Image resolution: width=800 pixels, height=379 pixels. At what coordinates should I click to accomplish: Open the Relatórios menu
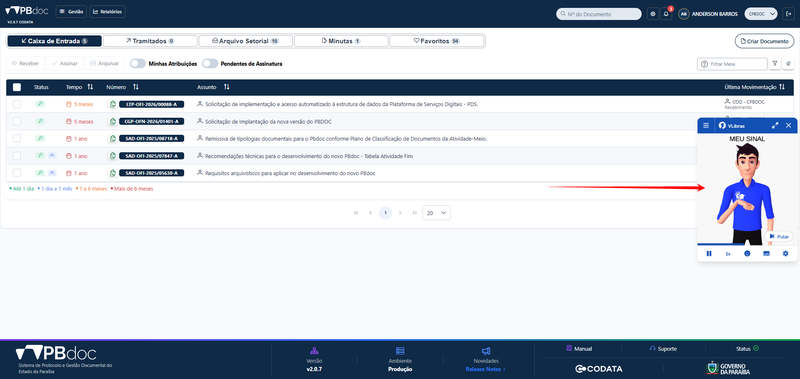pos(107,11)
